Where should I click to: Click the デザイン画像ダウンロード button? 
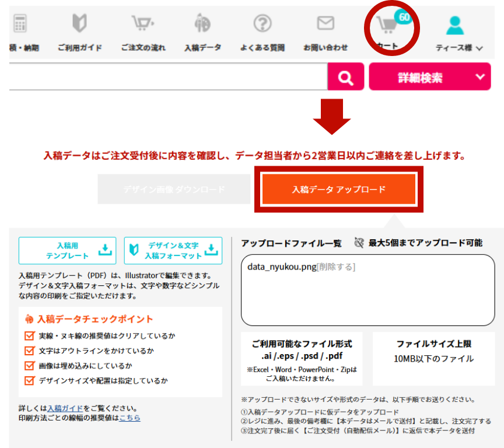174,190
